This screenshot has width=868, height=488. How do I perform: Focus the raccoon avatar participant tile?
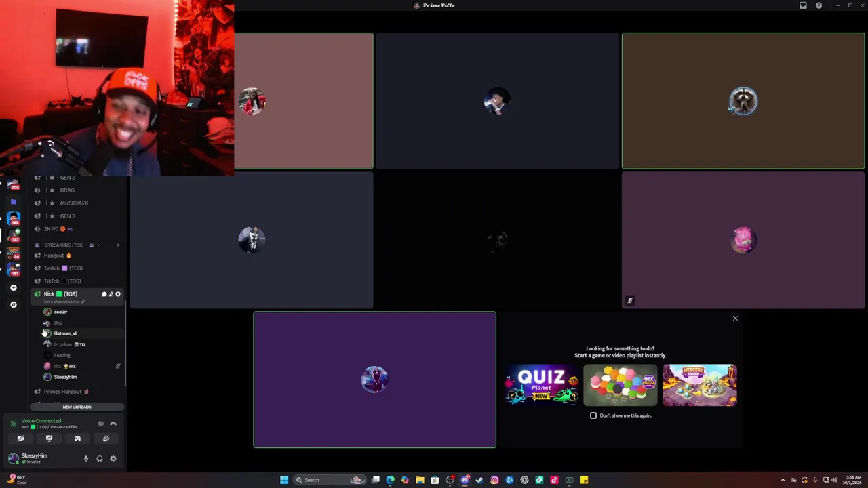click(x=743, y=101)
